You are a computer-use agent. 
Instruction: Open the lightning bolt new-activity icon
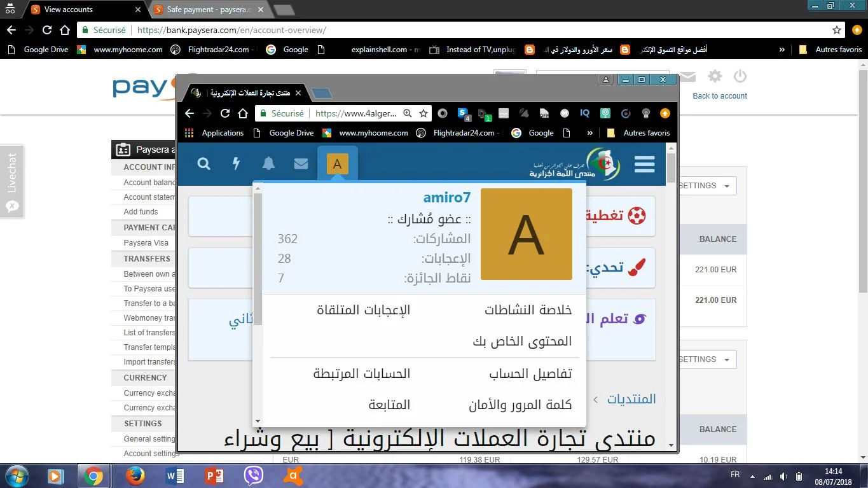click(237, 164)
